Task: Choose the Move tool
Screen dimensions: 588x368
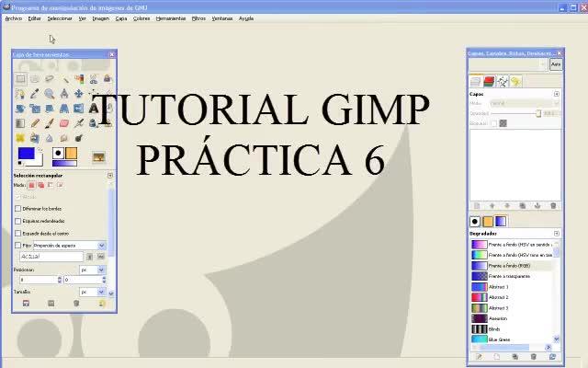Action: (79, 94)
